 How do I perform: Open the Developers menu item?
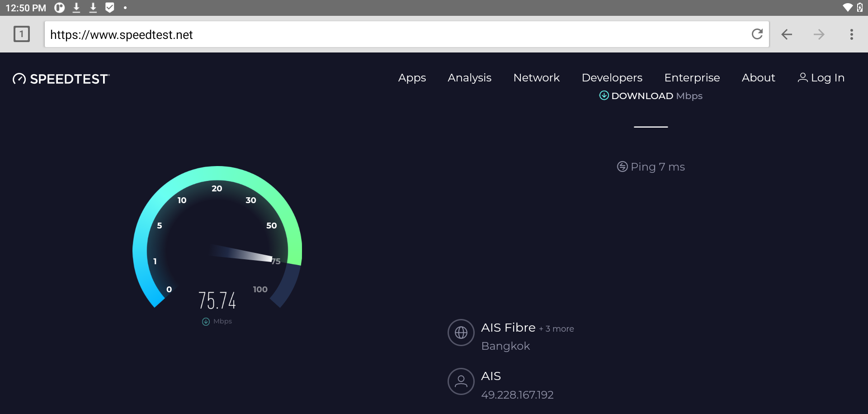click(612, 78)
